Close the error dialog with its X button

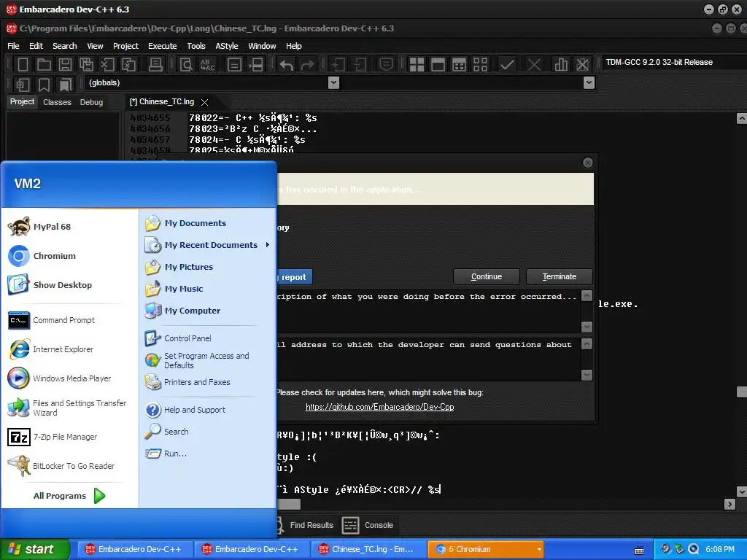(x=587, y=163)
